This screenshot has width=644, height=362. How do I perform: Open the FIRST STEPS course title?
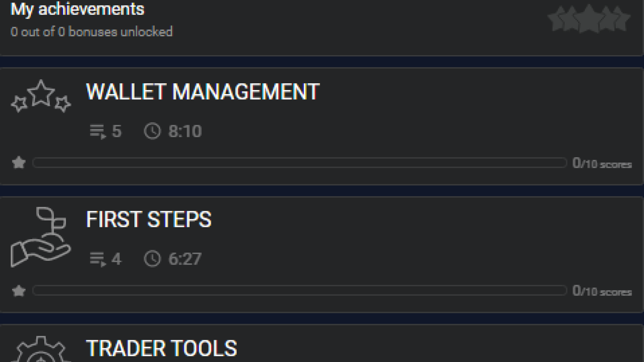pos(149,219)
